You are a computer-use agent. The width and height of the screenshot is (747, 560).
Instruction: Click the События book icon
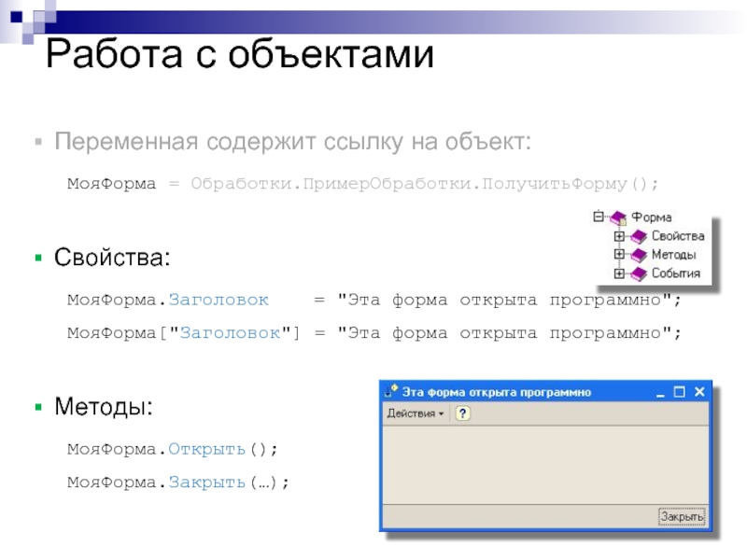tap(638, 273)
